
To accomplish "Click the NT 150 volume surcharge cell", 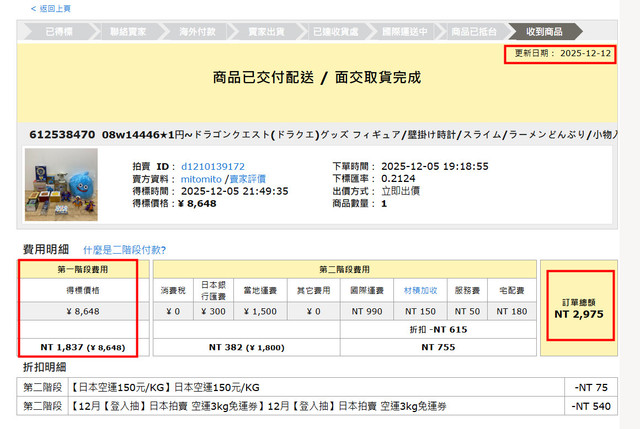I will click(420, 311).
